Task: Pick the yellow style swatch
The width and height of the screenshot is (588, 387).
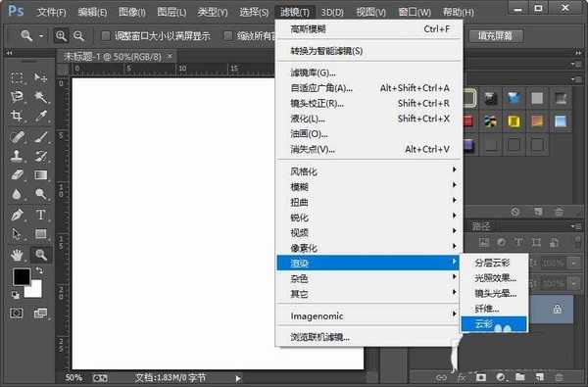Action: pos(514,121)
